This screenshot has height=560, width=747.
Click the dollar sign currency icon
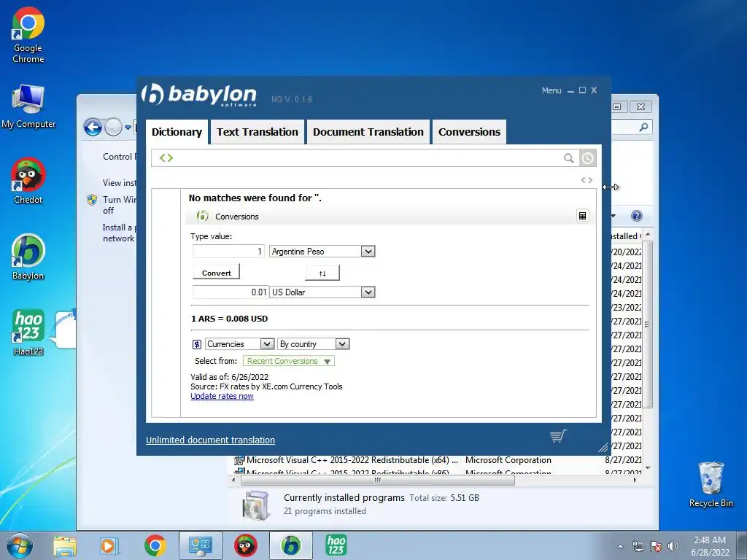click(197, 344)
